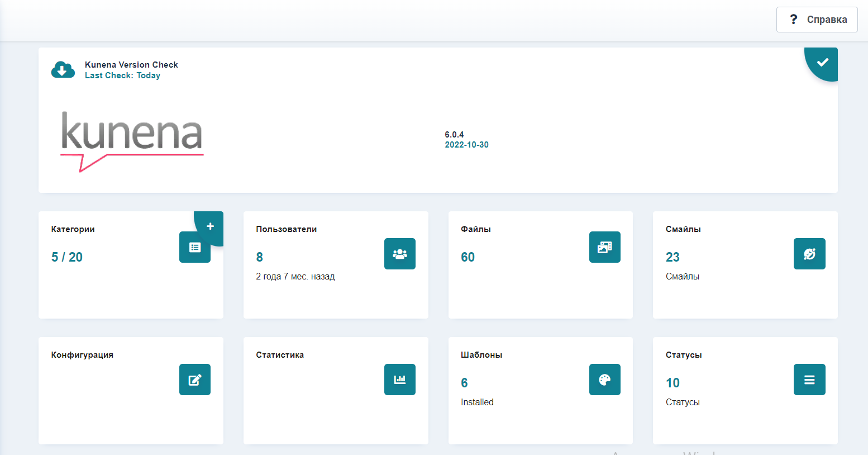Viewport: 868px width, 455px height.
Task: Open the Statuses hamburger lines icon
Action: [x=809, y=380]
